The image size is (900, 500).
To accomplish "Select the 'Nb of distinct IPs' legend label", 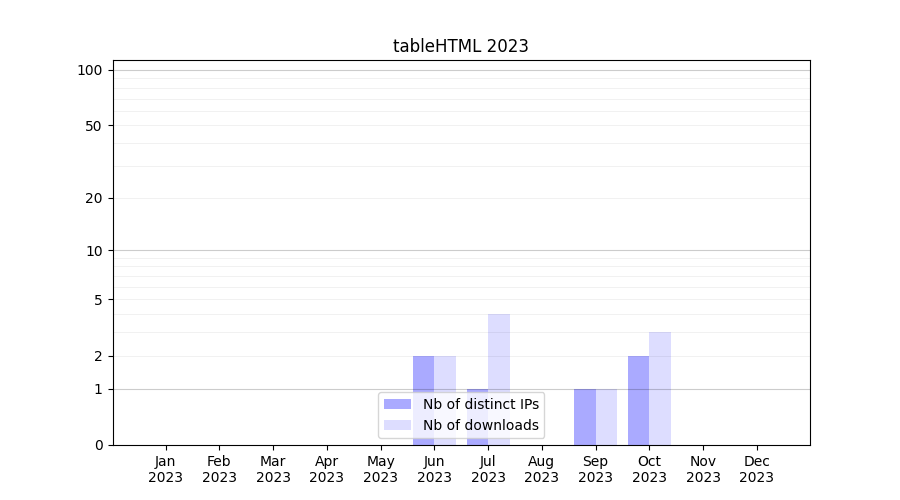I will 480,404.
